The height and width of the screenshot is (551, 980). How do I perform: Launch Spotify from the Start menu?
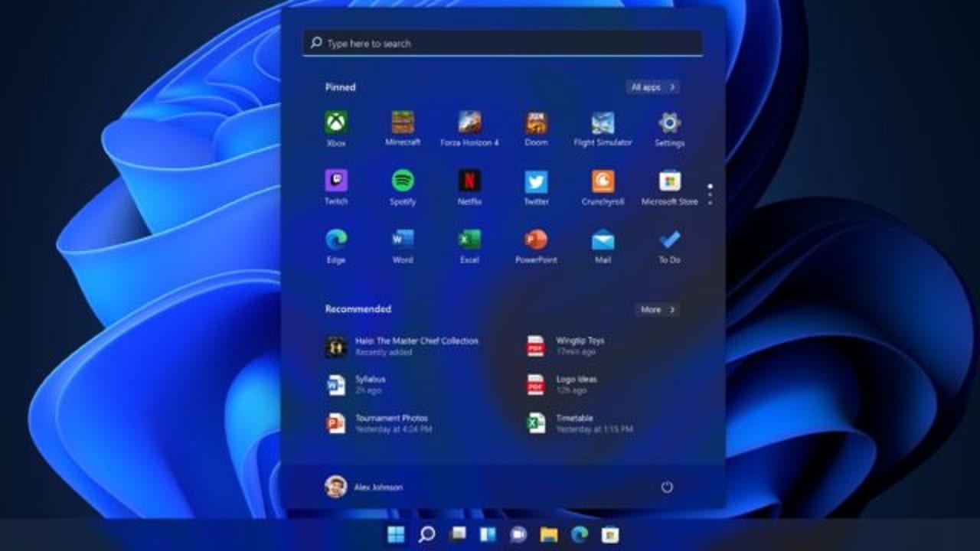coord(403,187)
